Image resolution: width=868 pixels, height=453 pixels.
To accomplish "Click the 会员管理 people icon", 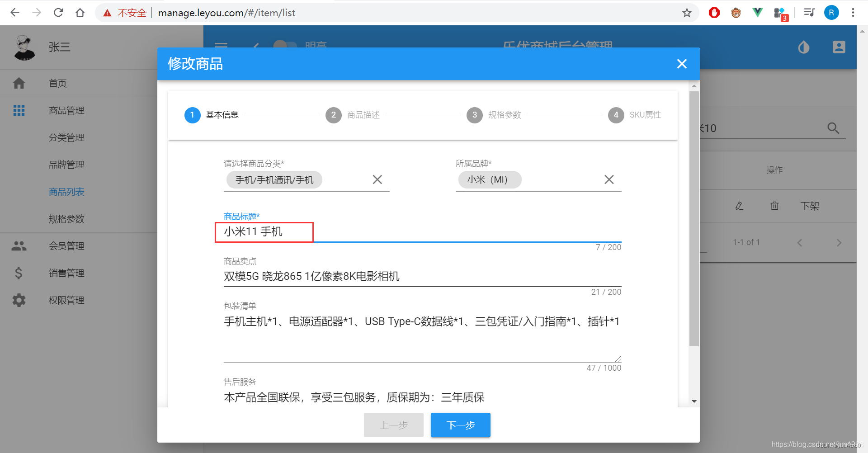I will tap(19, 246).
